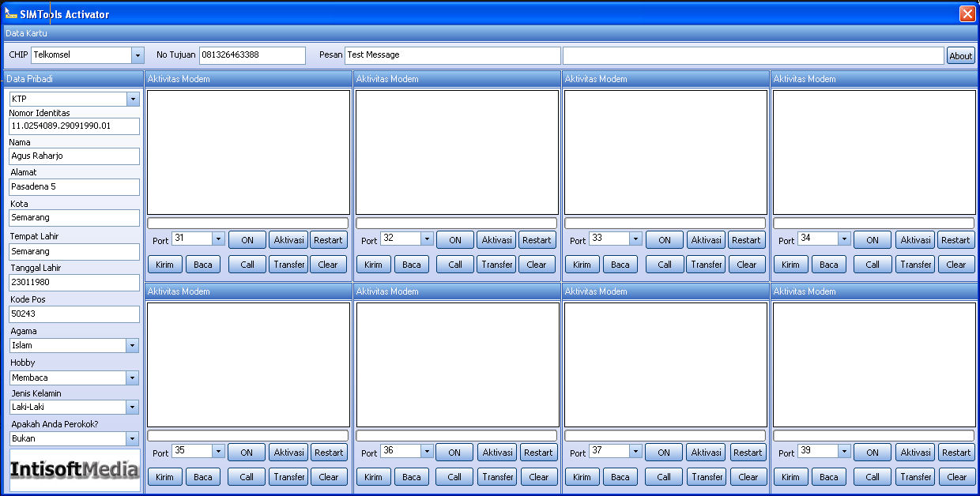Open the Port 35 dropdown
Screen dimensions: 980x496
218,451
